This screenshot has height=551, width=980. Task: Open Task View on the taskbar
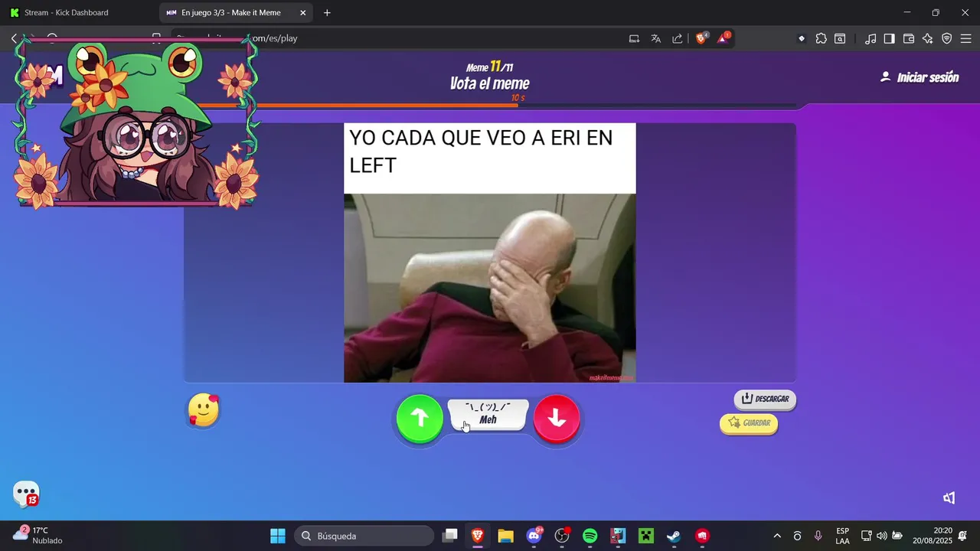(450, 536)
